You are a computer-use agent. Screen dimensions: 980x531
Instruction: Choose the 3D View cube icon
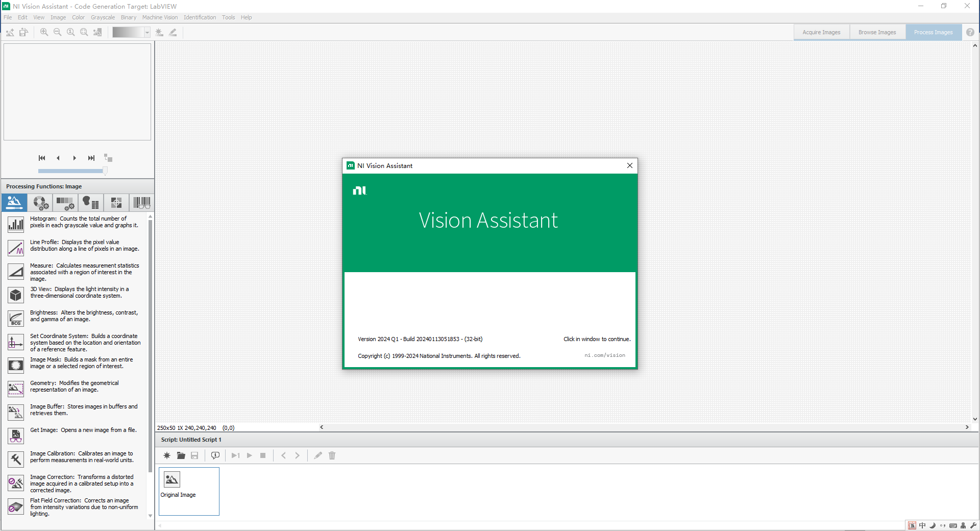[16, 295]
